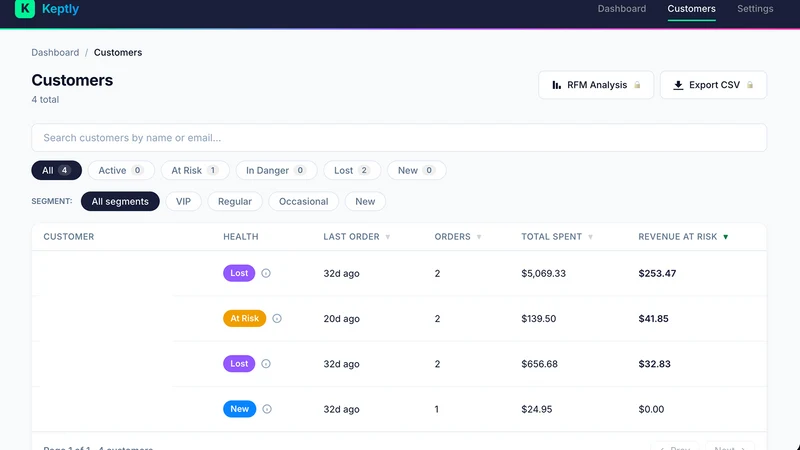Click the Lost badge in $5,069.33 row
Viewport: 800px width, 450px height.
(x=239, y=273)
